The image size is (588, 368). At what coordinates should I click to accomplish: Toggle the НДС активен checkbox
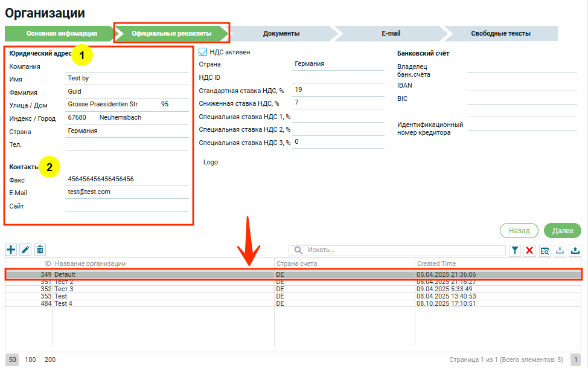click(203, 52)
